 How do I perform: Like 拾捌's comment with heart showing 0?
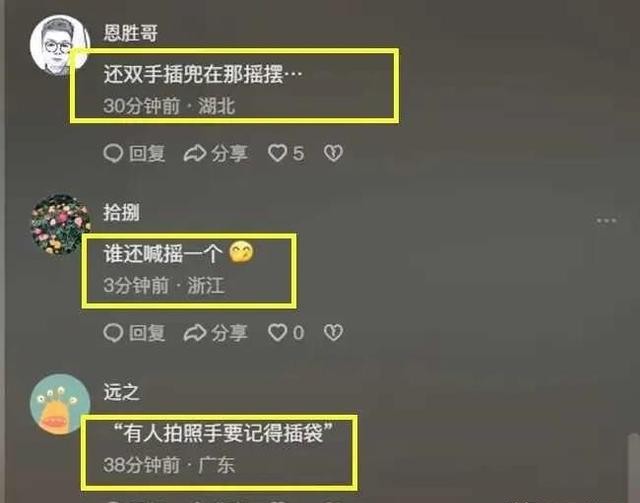pyautogui.click(x=277, y=333)
